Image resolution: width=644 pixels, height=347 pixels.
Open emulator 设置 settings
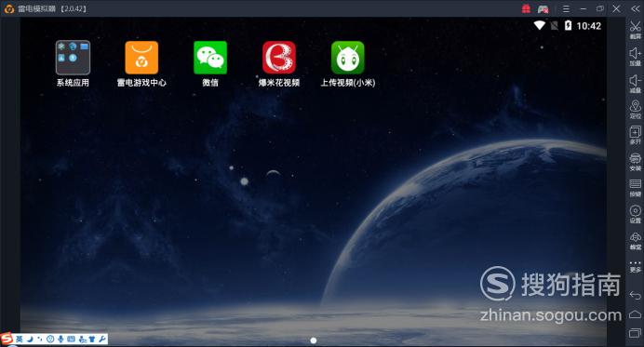point(635,214)
